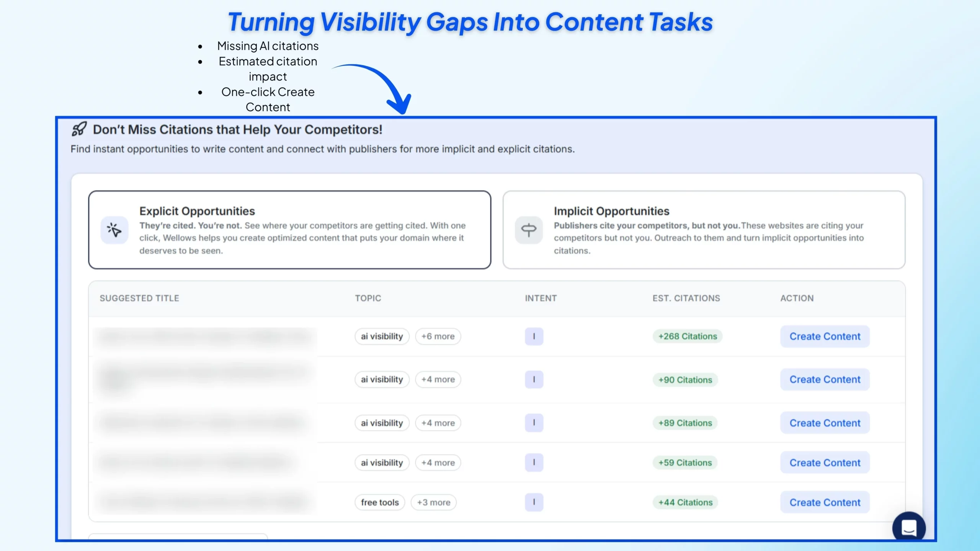Expand the '+4 more' topics on second row

438,380
